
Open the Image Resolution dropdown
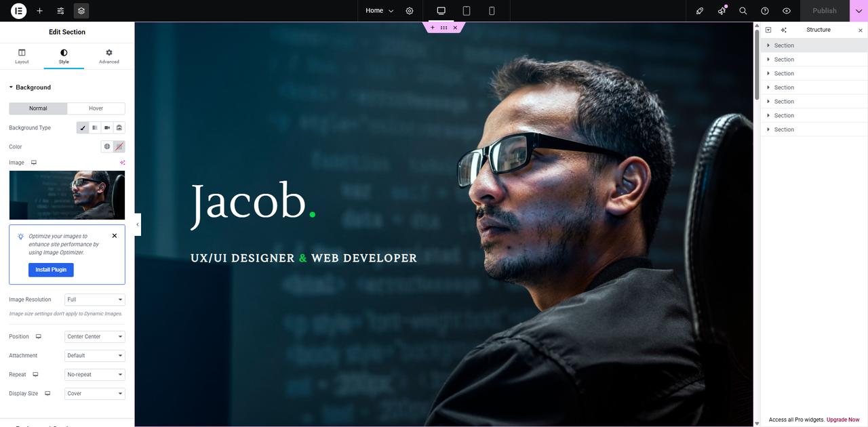[95, 300]
